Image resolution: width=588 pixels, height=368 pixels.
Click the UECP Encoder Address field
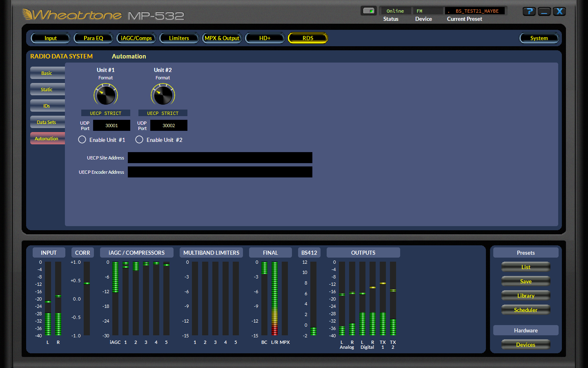[220, 172]
